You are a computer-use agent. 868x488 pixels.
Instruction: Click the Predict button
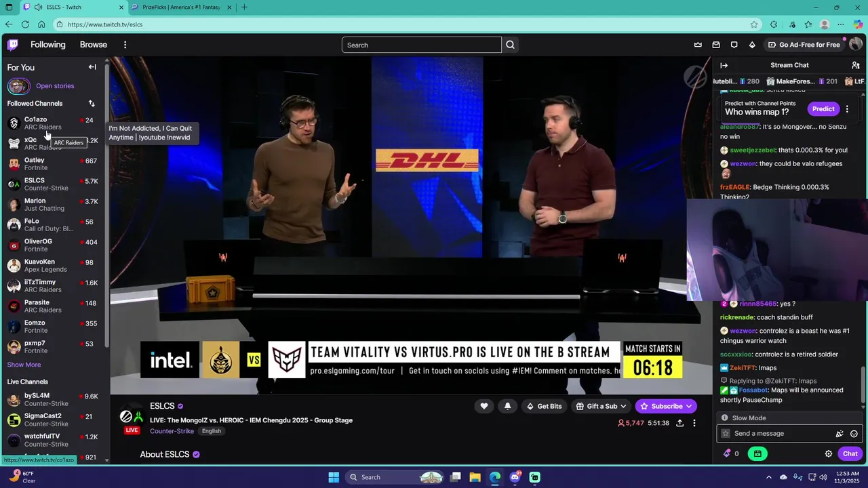point(823,108)
